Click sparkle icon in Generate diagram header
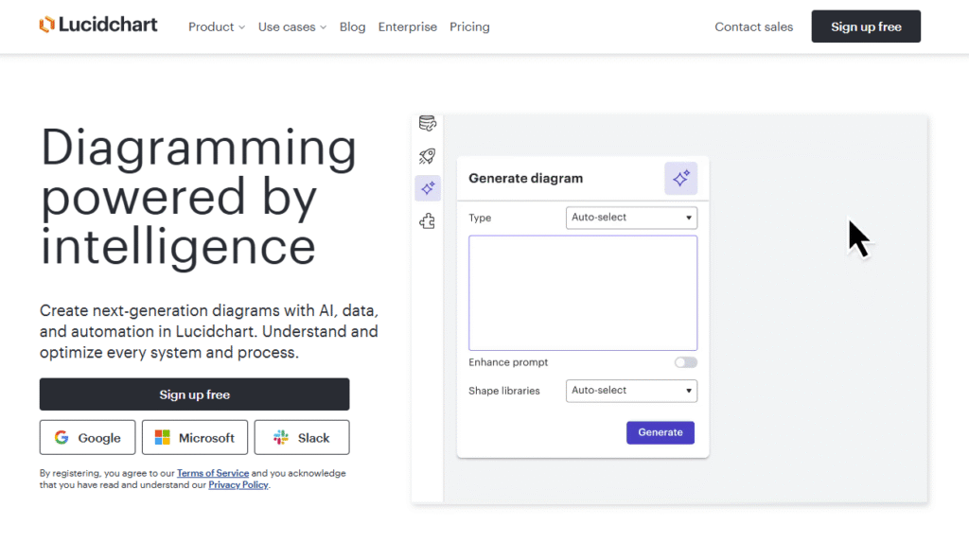The image size is (969, 560). [x=680, y=178]
